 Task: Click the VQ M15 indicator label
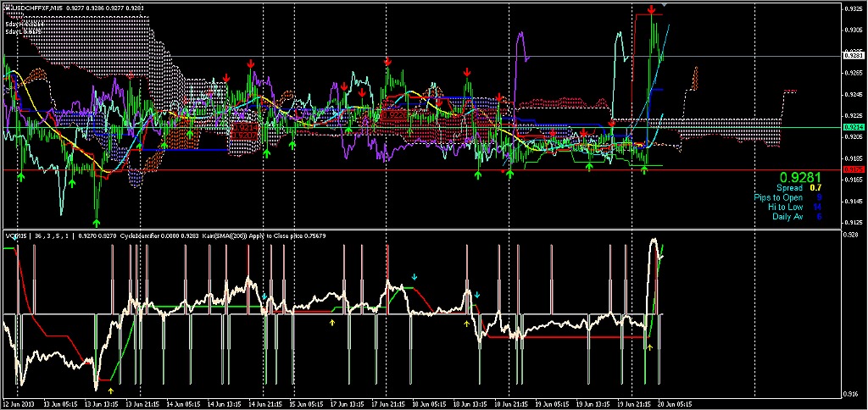coord(17,236)
